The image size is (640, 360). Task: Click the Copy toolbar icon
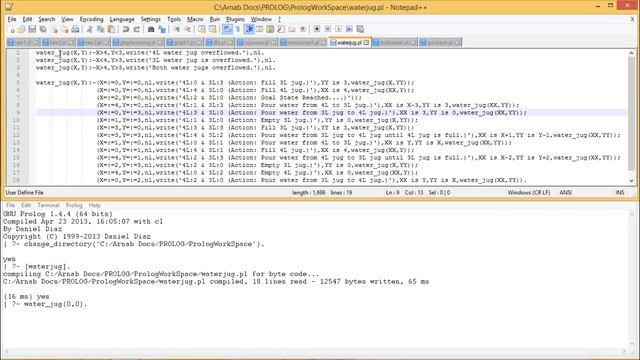click(100, 29)
